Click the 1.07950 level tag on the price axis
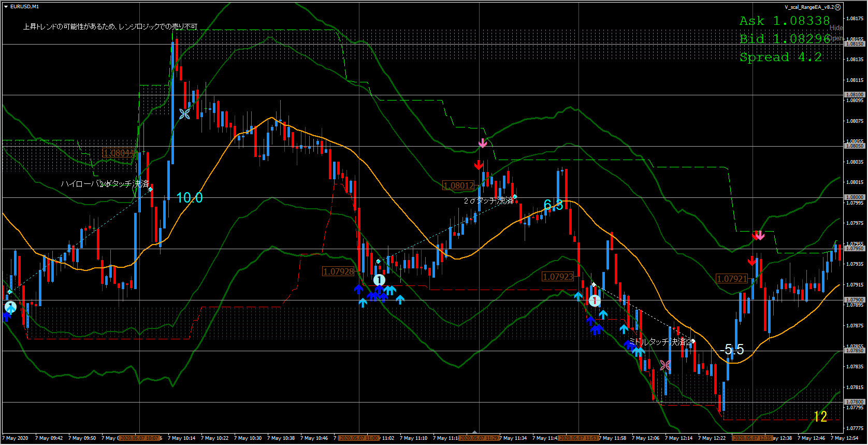Screen dimensions: 868x445 [x=855, y=249]
